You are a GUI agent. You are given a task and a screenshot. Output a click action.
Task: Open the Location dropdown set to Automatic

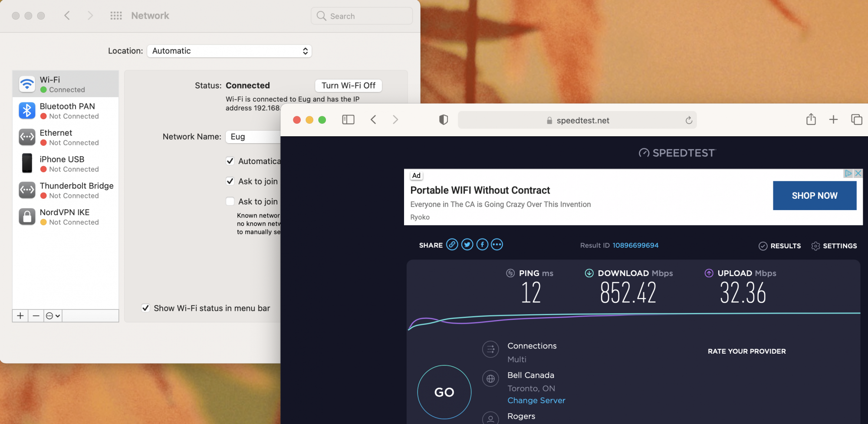click(229, 51)
